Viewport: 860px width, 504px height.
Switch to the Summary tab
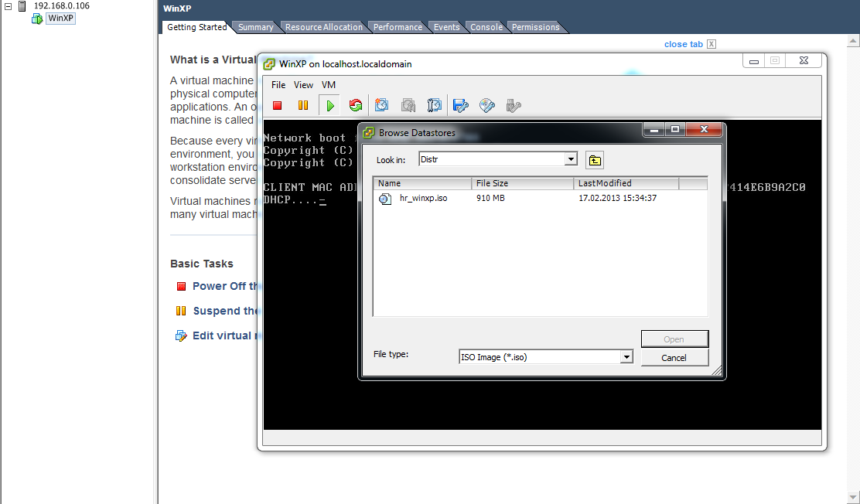(x=255, y=27)
